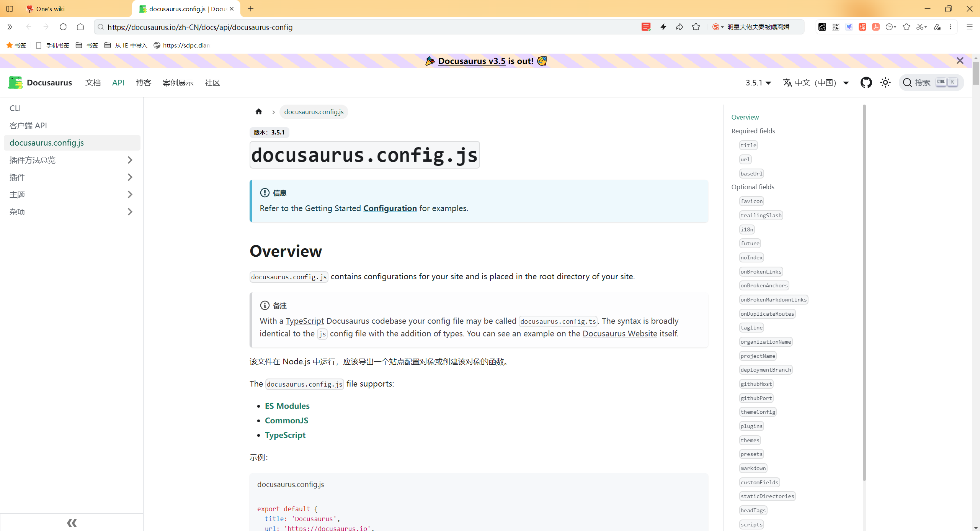Jump to staticDirectories in contents

coord(767,496)
